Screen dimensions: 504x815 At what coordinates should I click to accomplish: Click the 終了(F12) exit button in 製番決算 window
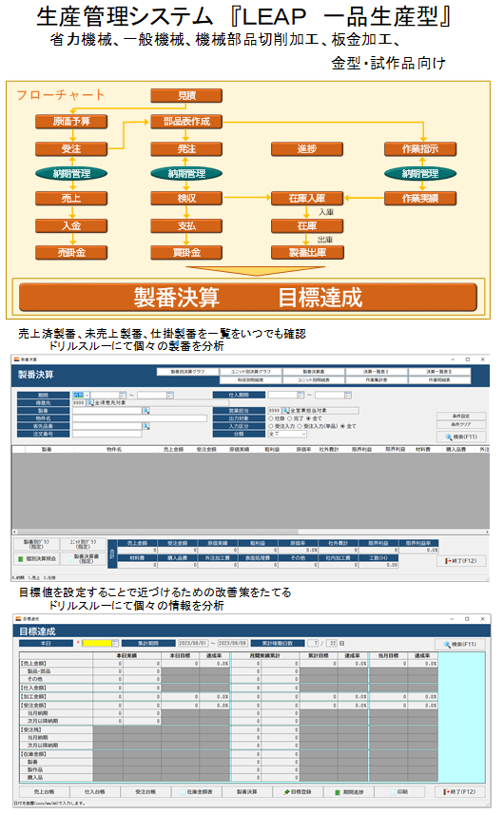point(461,561)
